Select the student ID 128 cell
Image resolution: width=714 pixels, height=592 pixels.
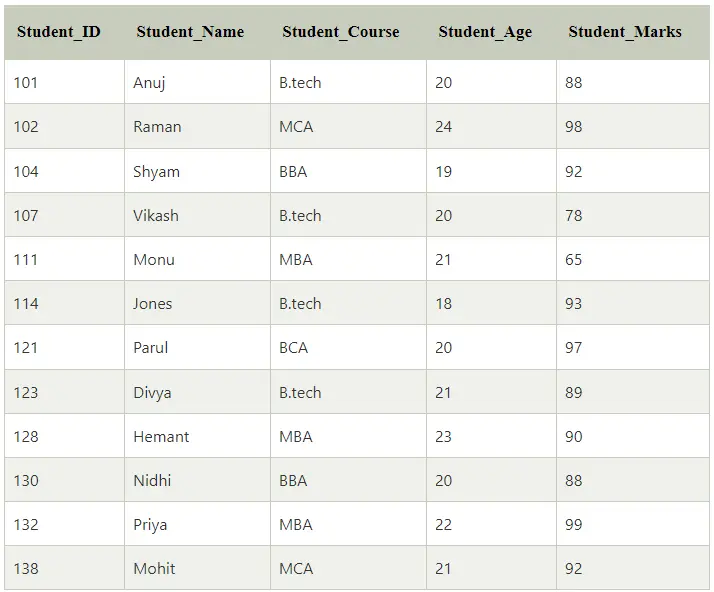(x=64, y=437)
